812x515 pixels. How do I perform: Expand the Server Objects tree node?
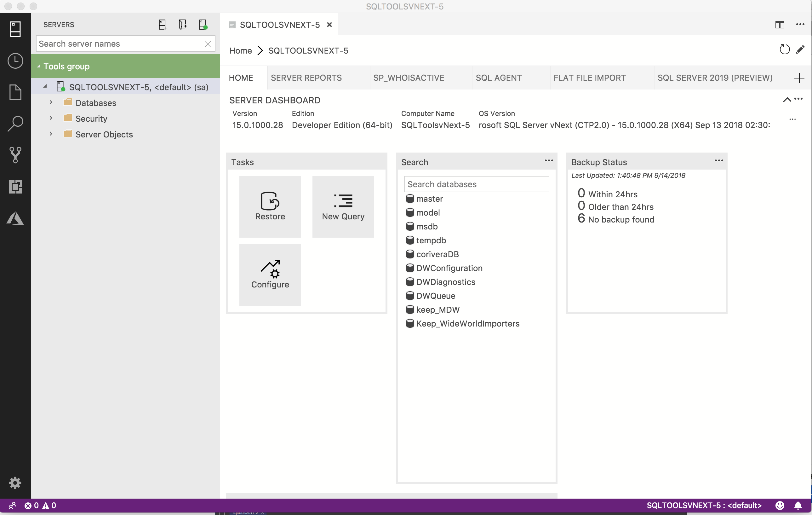click(51, 134)
